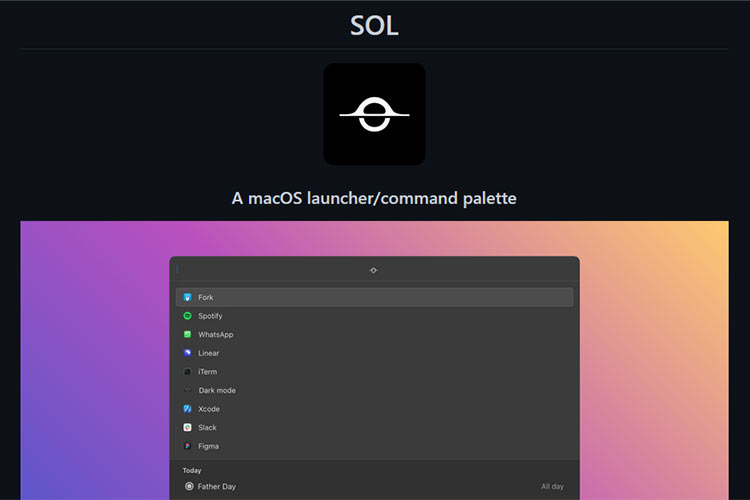
Task: Click the Fork app icon
Action: pos(187,297)
